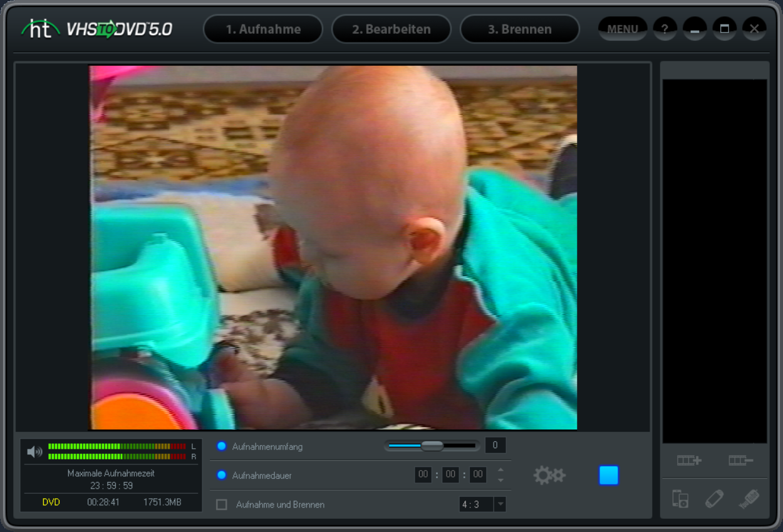
Task: Open the MENU button
Action: coord(622,29)
